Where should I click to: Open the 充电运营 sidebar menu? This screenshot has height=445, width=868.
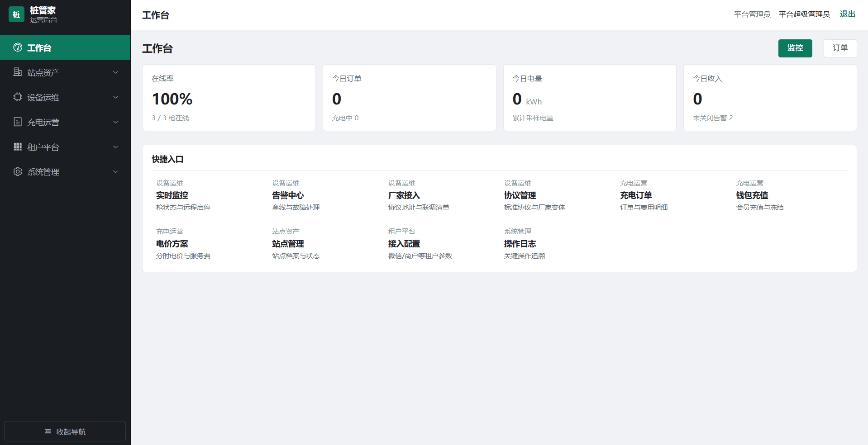point(65,122)
